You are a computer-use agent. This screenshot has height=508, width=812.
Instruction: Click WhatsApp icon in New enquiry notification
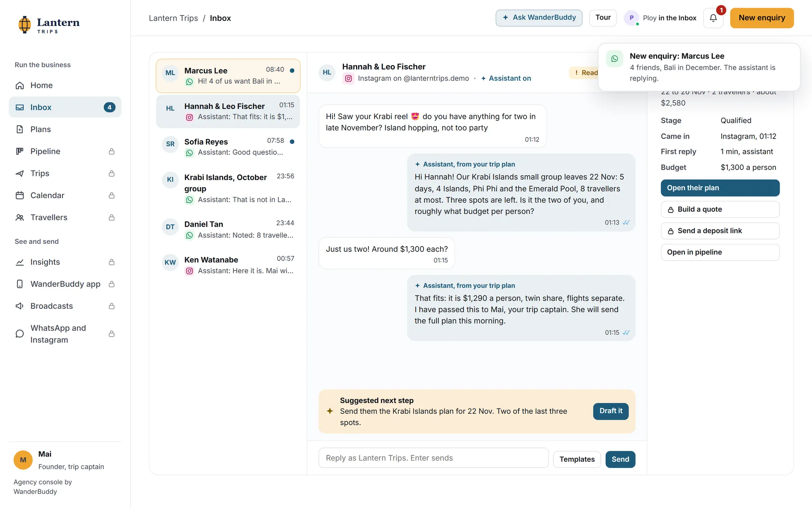click(x=615, y=59)
